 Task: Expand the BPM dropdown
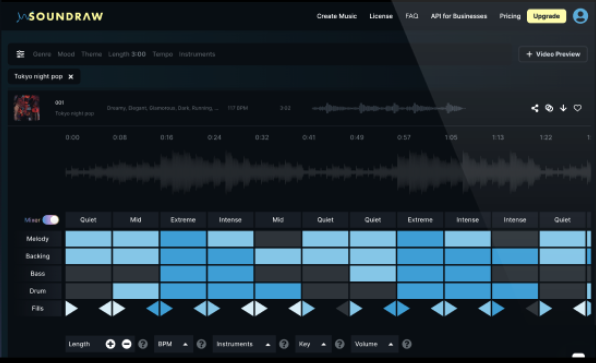173,344
